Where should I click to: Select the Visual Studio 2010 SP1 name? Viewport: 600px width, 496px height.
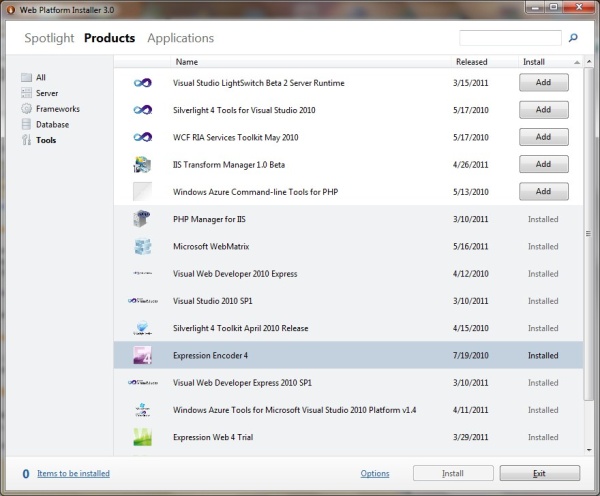click(213, 301)
